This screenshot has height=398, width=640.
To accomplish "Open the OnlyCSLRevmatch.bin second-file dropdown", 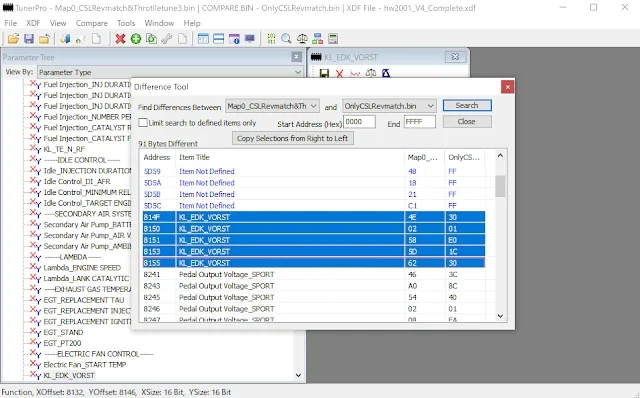I will (389, 106).
